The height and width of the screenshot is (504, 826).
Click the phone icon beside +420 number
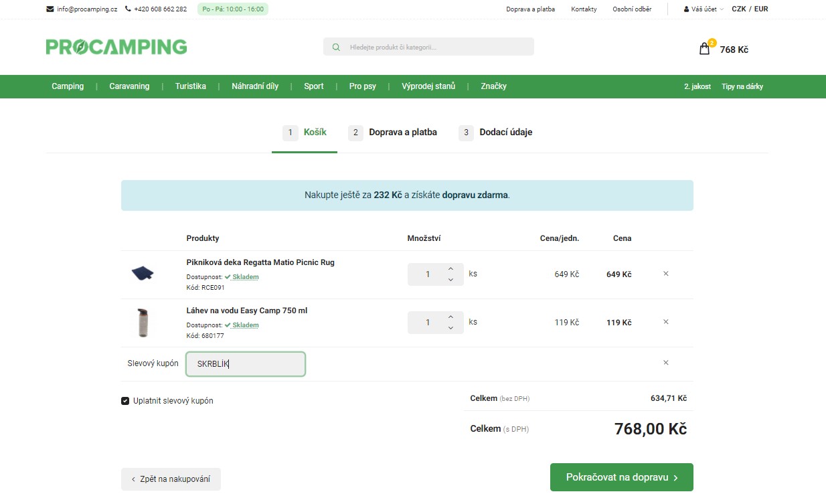128,9
